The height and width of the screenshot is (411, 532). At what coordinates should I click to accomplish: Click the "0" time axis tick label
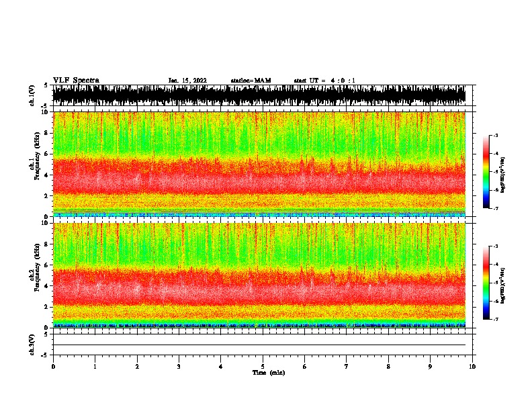pos(53,367)
